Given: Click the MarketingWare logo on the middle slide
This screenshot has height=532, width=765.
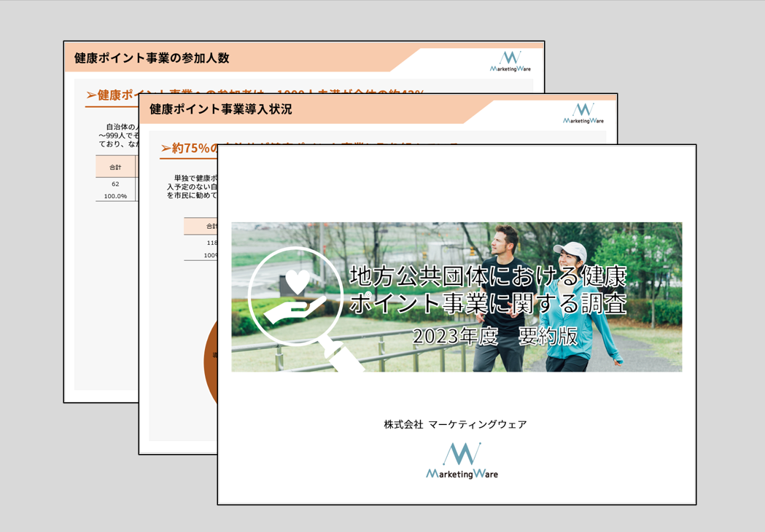Looking at the screenshot, I should [x=583, y=114].
